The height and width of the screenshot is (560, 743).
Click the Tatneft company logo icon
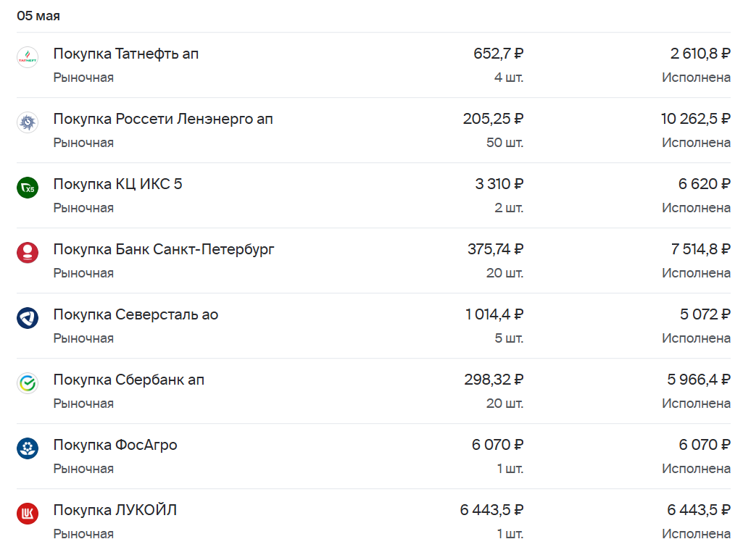[28, 57]
